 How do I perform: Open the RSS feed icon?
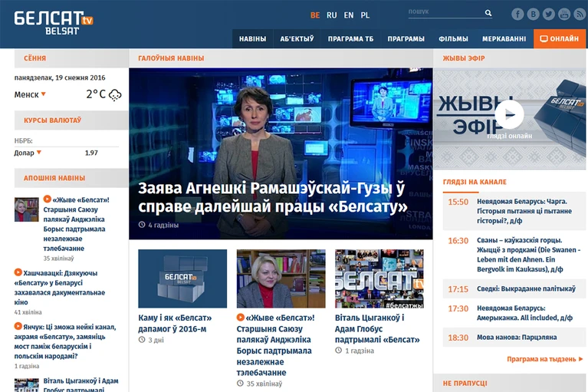(x=580, y=15)
